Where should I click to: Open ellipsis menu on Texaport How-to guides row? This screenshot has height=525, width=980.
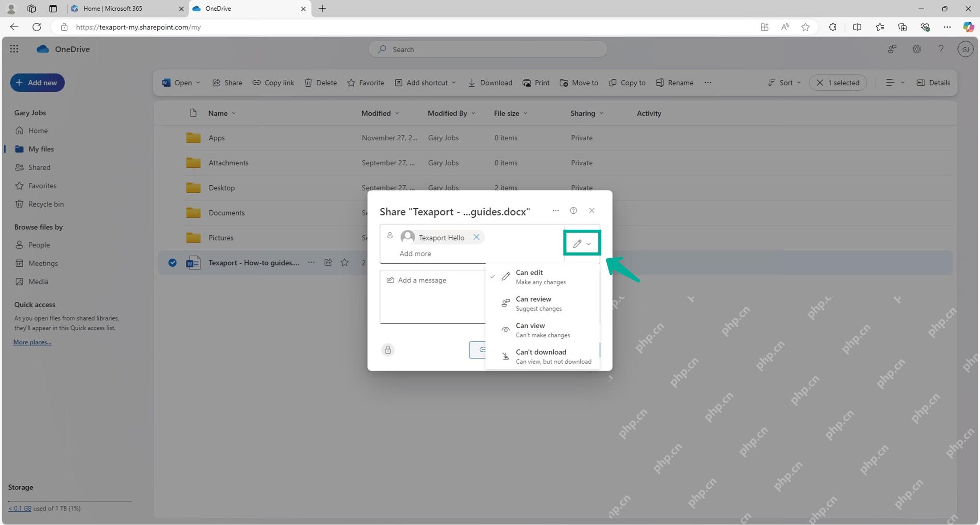click(x=311, y=262)
